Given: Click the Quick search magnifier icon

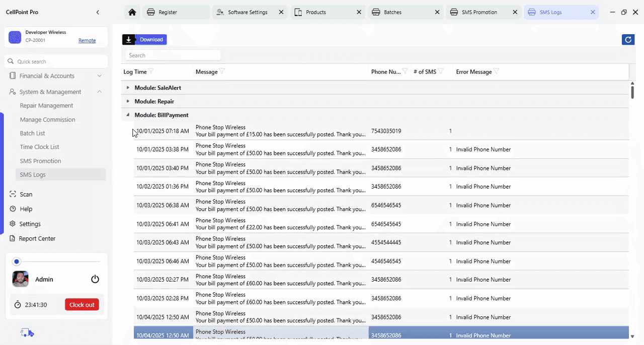Looking at the screenshot, I should coord(11,61).
